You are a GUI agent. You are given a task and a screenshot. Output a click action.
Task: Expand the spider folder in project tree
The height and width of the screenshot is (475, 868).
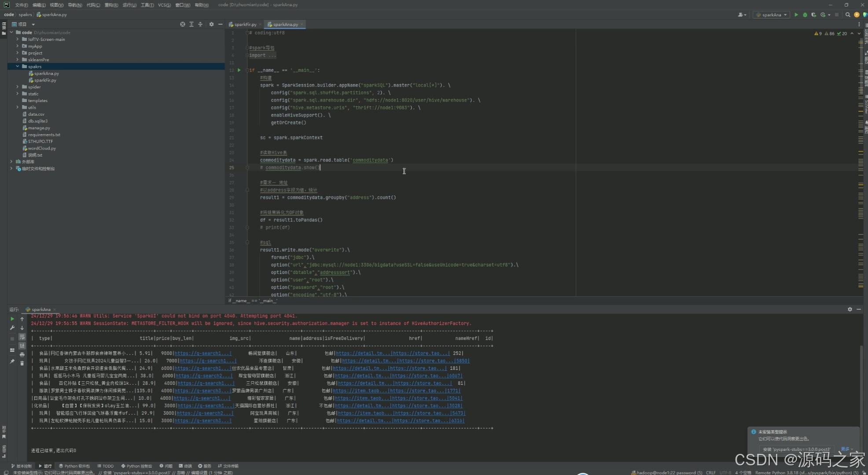point(18,87)
